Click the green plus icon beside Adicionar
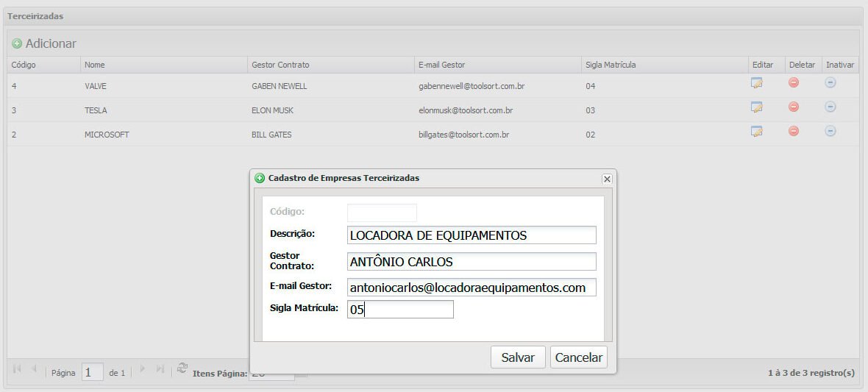Screen dimensions: 868x392 click(17, 43)
